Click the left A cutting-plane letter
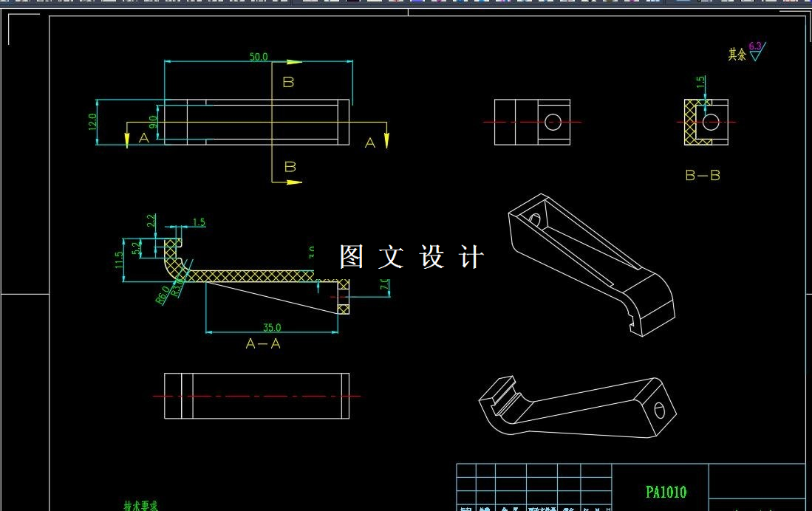This screenshot has height=511, width=812. click(x=144, y=137)
